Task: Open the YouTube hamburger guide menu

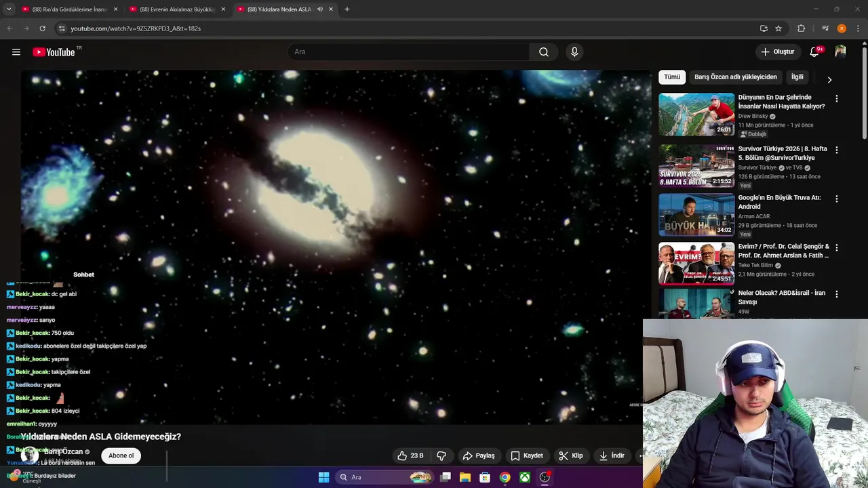Action: pos(16,52)
